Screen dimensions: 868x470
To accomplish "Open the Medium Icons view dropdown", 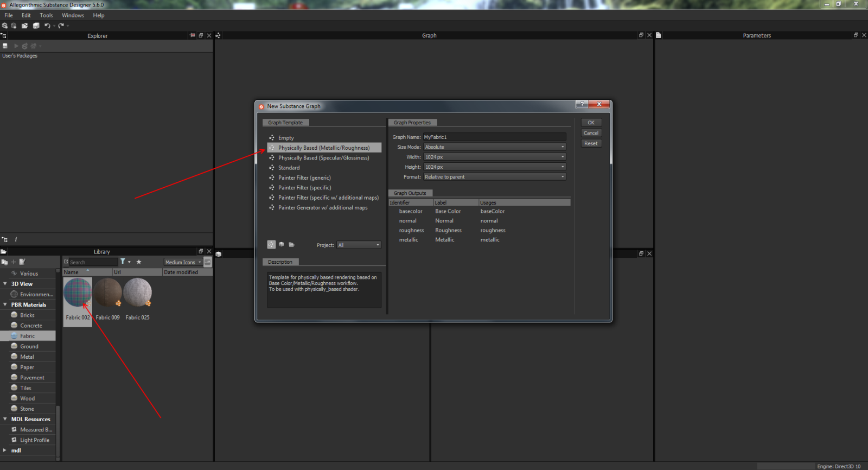I will 183,262.
